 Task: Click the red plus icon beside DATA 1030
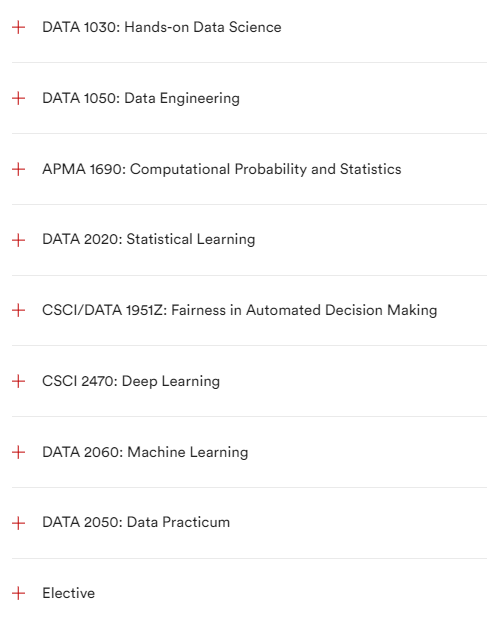[18, 27]
